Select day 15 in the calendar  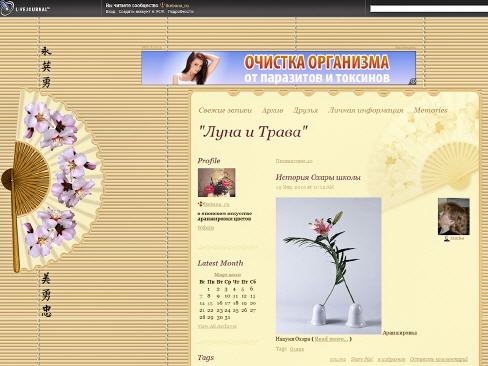210,303
